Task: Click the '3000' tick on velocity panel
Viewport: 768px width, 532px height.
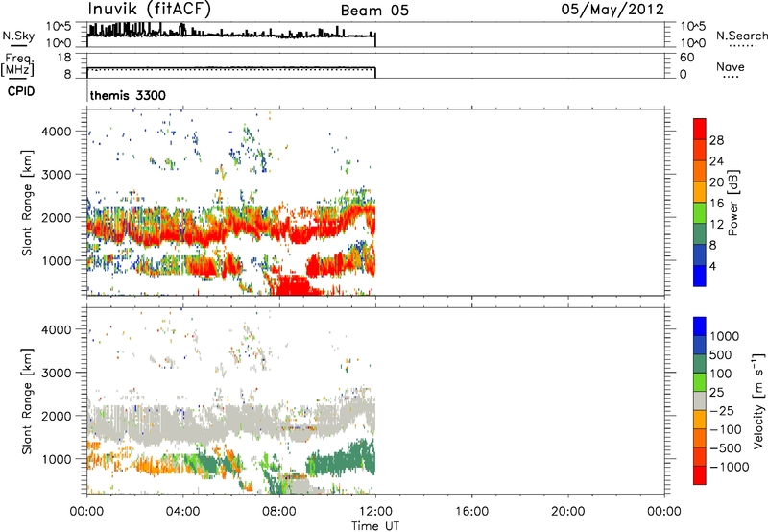Action: tap(57, 373)
